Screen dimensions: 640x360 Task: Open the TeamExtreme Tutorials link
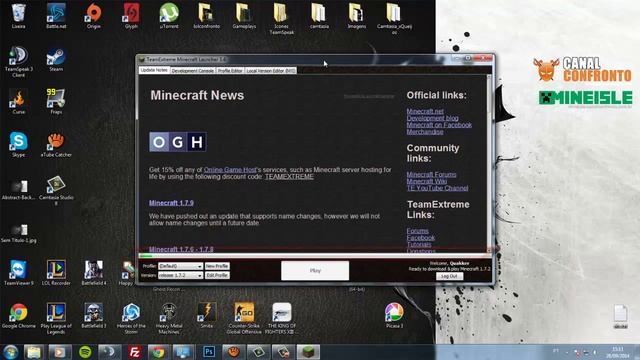pyautogui.click(x=419, y=244)
